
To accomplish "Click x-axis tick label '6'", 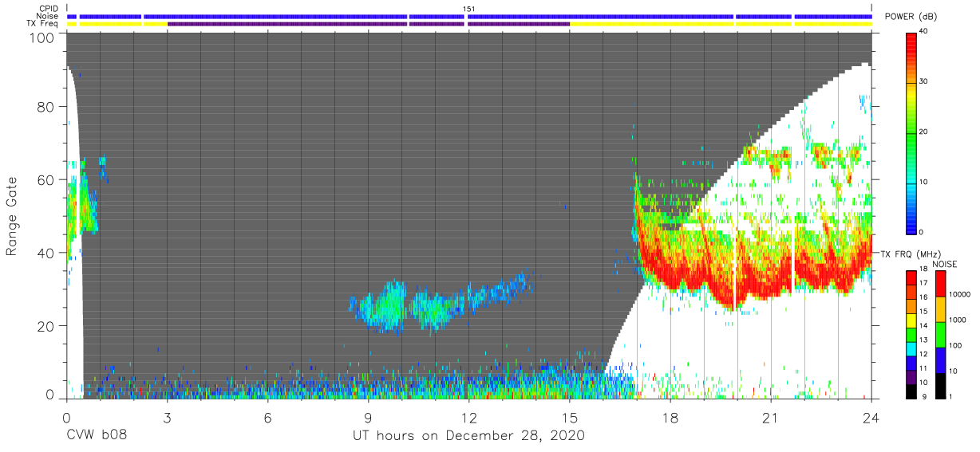I will [268, 418].
